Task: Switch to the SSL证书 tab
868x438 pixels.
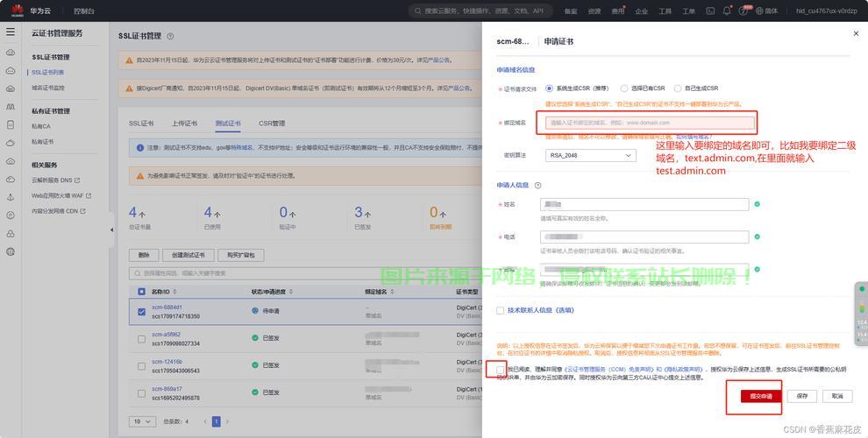Action: click(x=141, y=124)
